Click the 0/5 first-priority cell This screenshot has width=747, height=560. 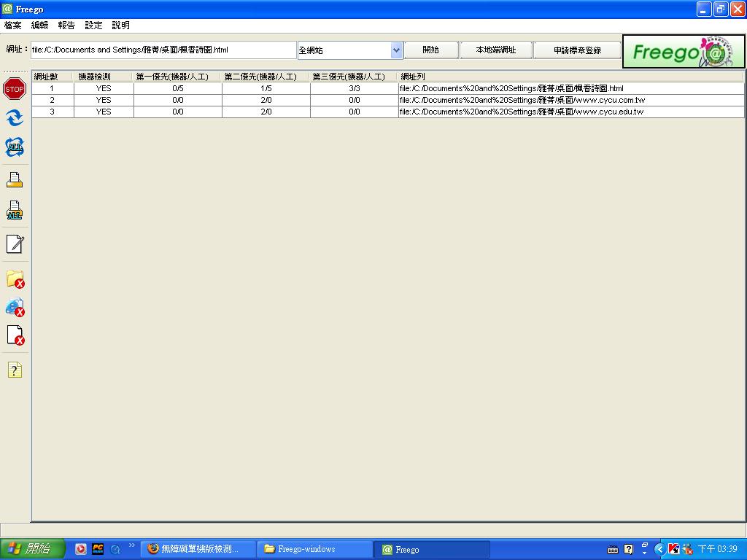[178, 88]
